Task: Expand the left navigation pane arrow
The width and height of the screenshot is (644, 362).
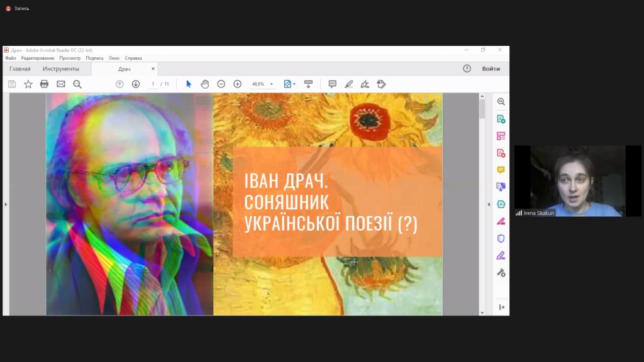Action: (x=6, y=204)
